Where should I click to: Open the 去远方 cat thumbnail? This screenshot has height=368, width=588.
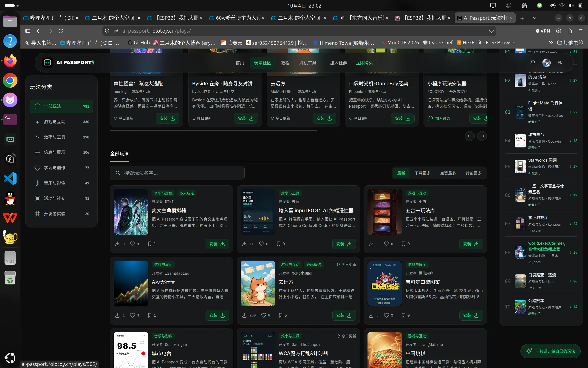[x=257, y=283]
